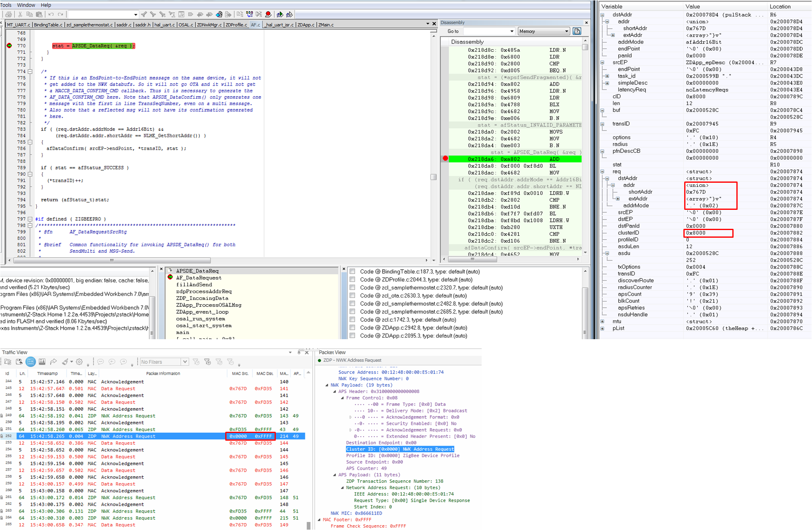812x530 pixels.
Task: Enable breakpoint checkbox for BindingTable.c:187.3
Action: click(x=353, y=272)
